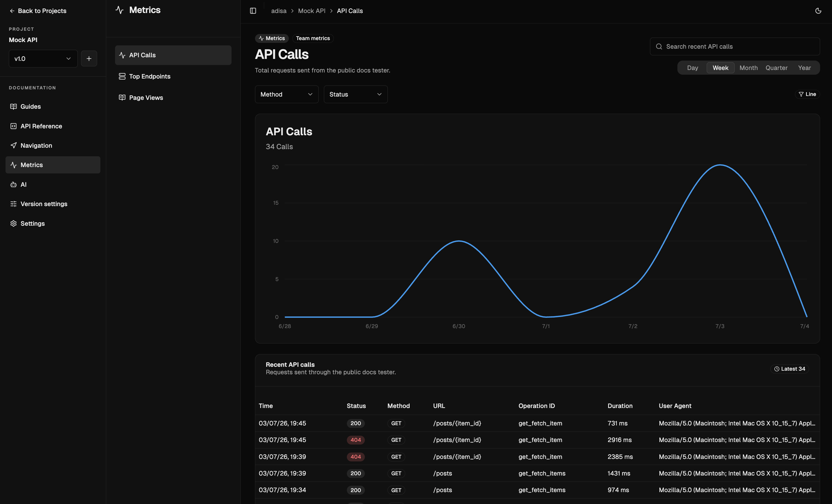This screenshot has height=504, width=832.
Task: Click the Metrics tag above the title
Action: click(x=272, y=38)
